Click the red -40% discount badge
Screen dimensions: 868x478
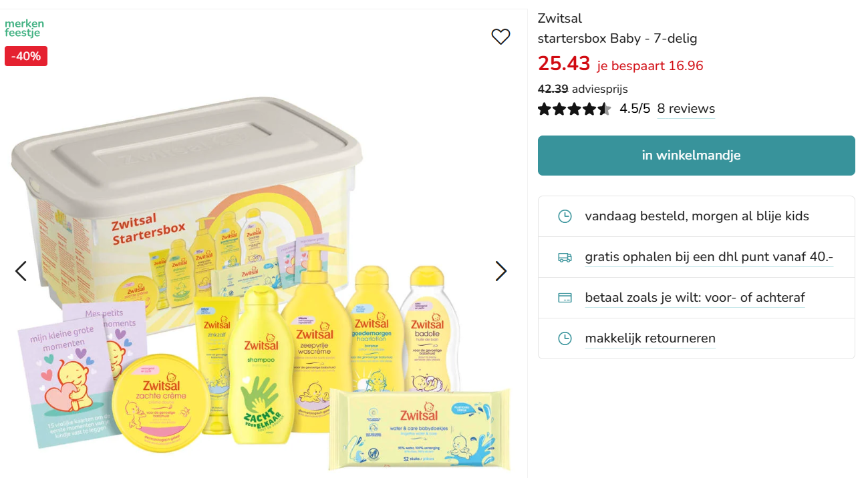(25, 56)
